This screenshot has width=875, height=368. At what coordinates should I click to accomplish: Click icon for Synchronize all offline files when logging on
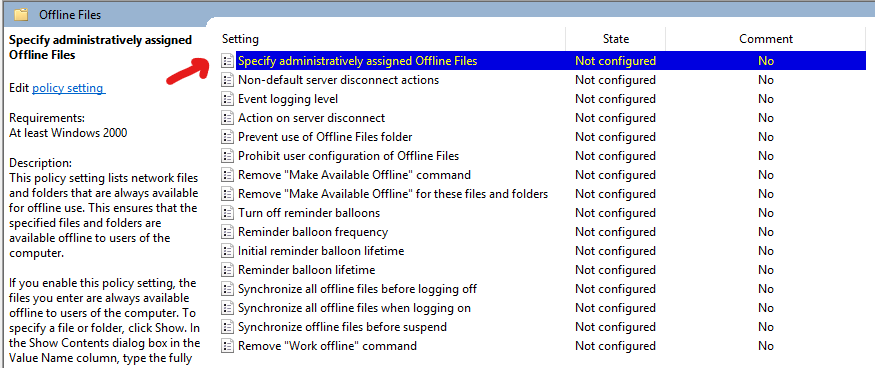(x=227, y=308)
